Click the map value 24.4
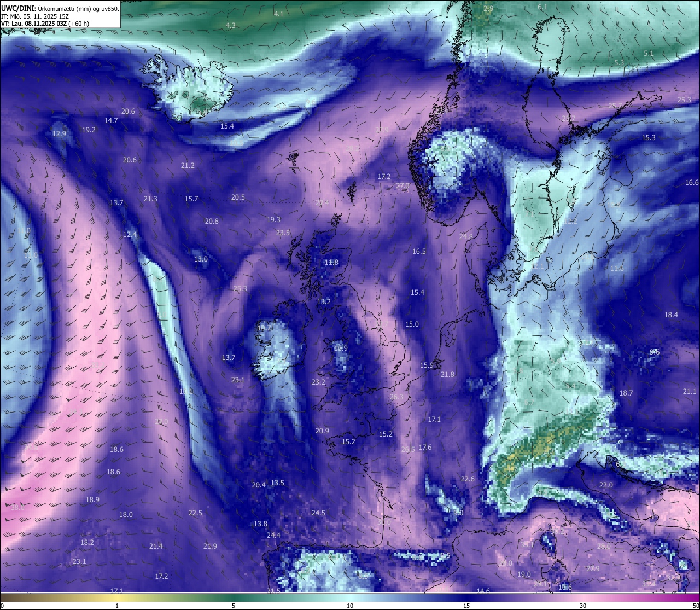 tap(273, 536)
